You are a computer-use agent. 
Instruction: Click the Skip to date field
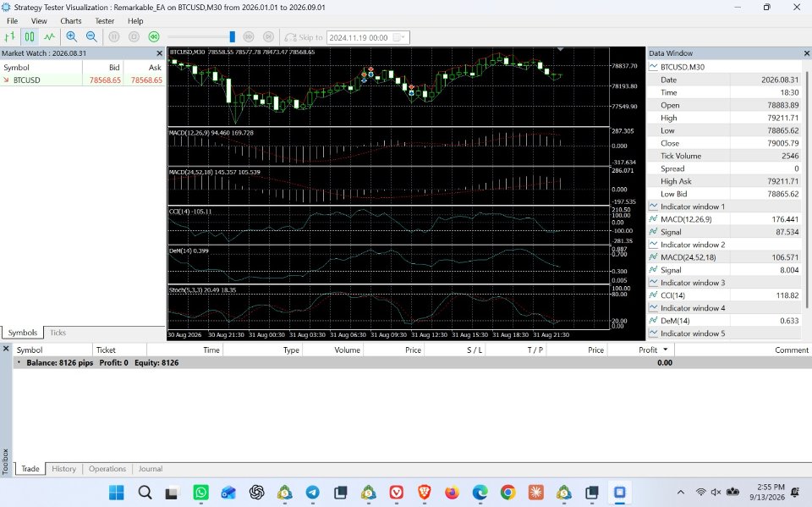[x=368, y=37]
